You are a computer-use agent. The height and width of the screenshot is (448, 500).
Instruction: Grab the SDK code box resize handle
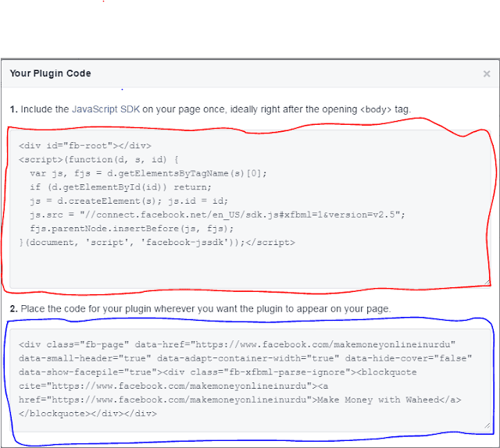click(487, 283)
